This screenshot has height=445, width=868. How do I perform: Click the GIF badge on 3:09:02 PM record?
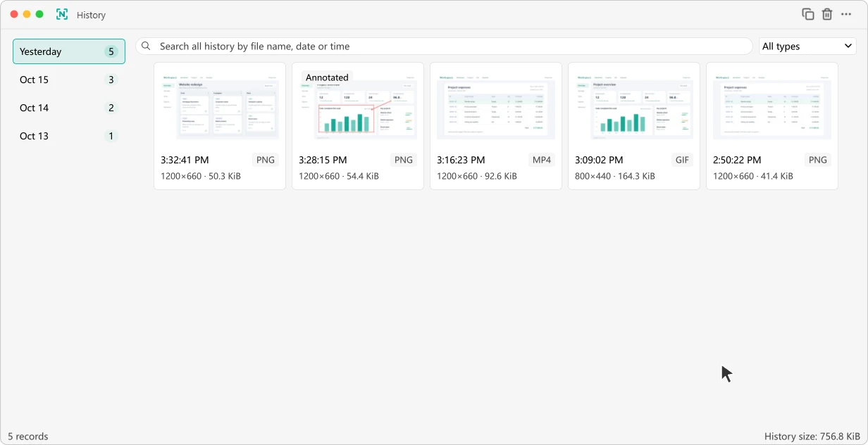[682, 160]
